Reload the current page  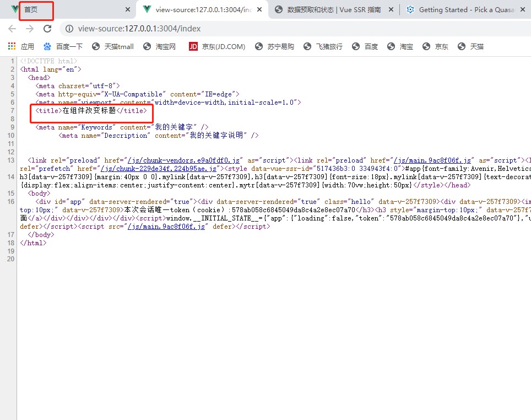(47, 29)
